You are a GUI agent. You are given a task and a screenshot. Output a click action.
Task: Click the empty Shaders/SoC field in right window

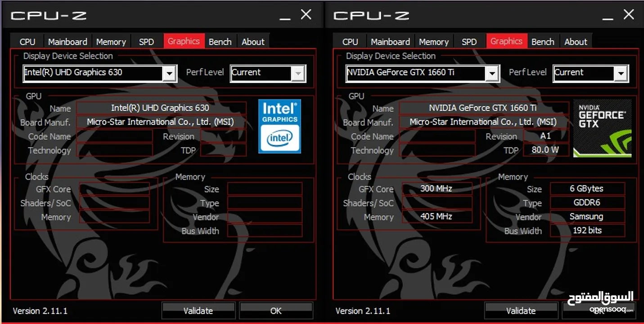click(x=437, y=202)
